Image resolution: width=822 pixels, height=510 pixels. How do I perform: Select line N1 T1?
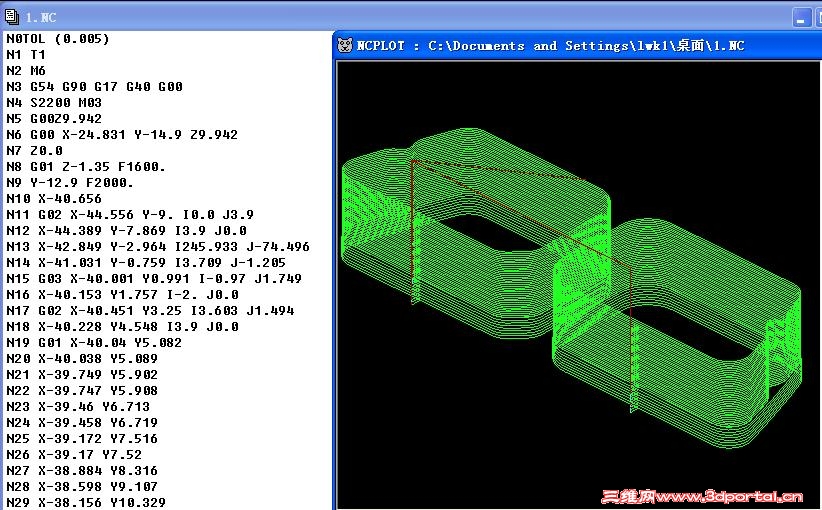(x=26, y=55)
